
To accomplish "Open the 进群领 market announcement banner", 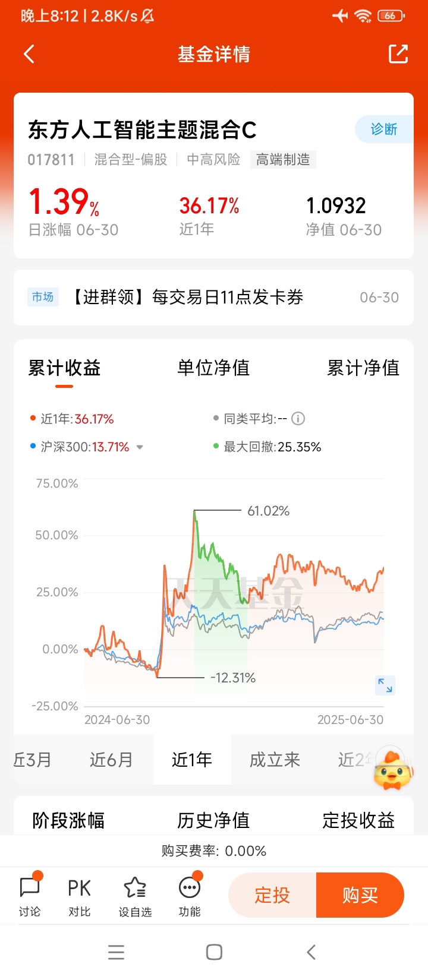I will tap(213, 297).
